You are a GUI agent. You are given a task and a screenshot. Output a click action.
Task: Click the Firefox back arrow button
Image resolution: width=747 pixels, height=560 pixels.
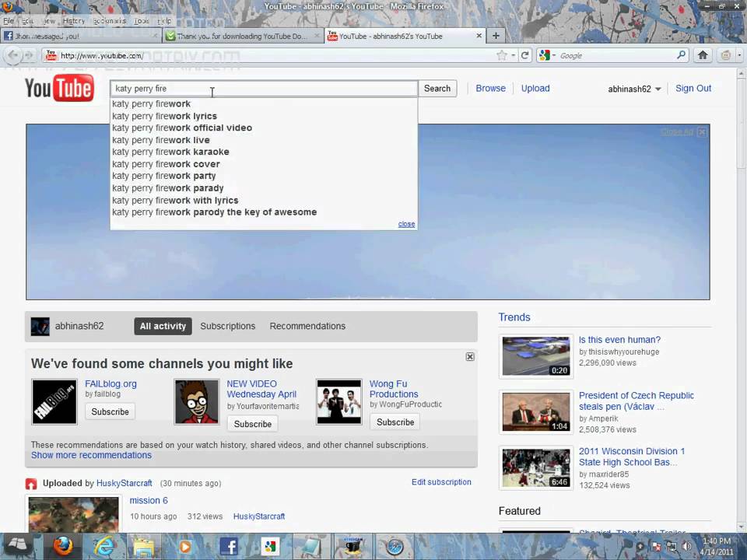(13, 56)
